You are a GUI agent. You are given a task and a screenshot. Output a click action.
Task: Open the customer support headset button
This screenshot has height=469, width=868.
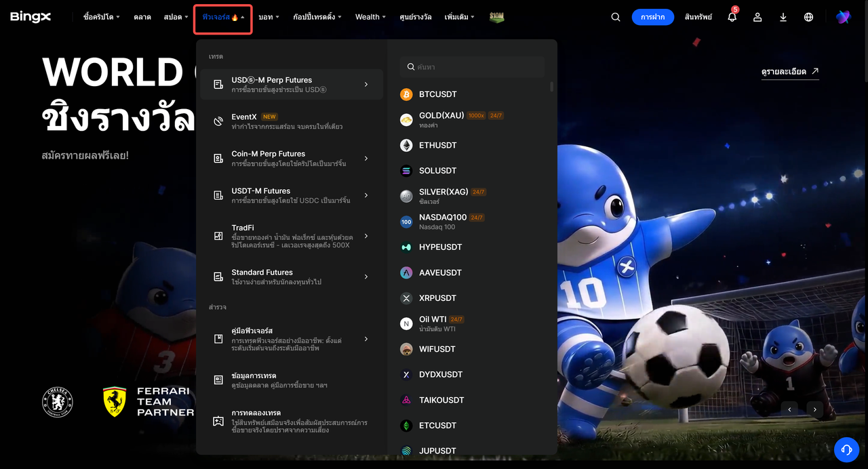(846, 449)
